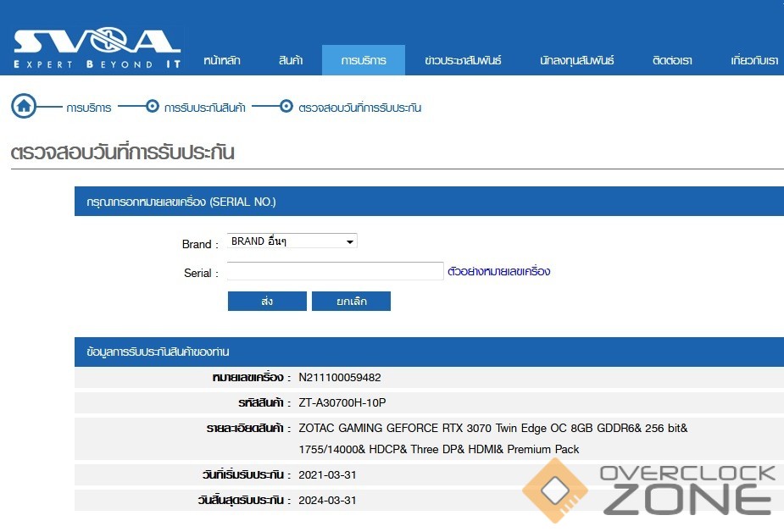Click the SVOA logo
This screenshot has height=532, width=784.
97,48
